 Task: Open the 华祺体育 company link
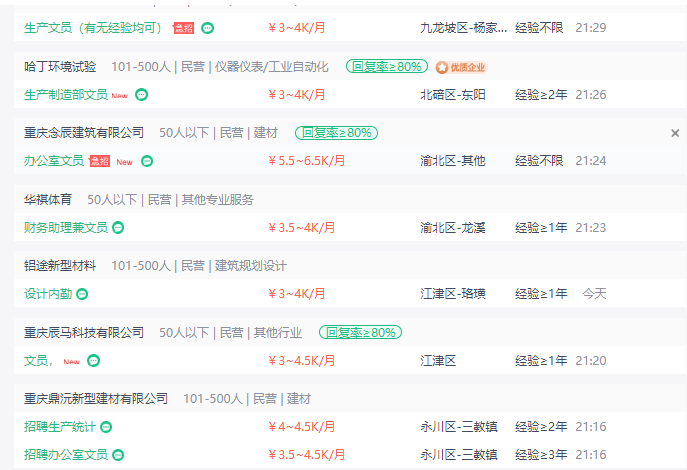click(48, 200)
